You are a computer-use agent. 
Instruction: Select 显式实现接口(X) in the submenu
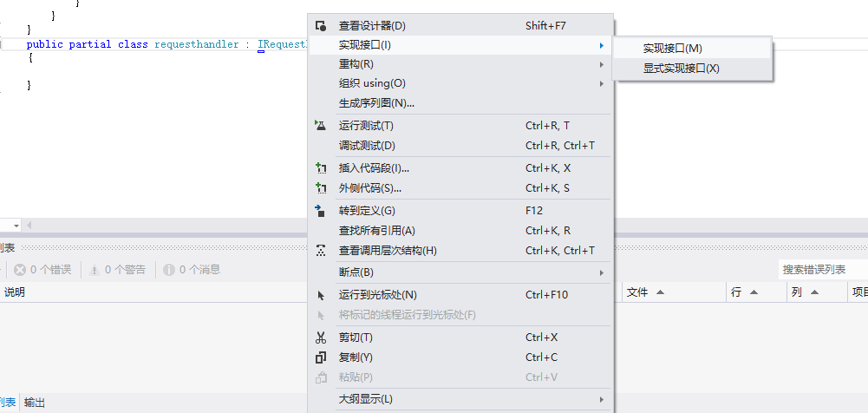[691, 68]
